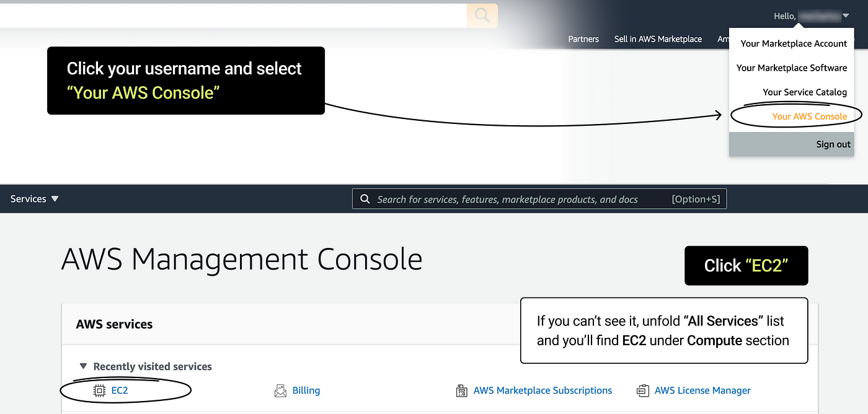Open the Partners link
The height and width of the screenshot is (414, 868).
(x=583, y=39)
